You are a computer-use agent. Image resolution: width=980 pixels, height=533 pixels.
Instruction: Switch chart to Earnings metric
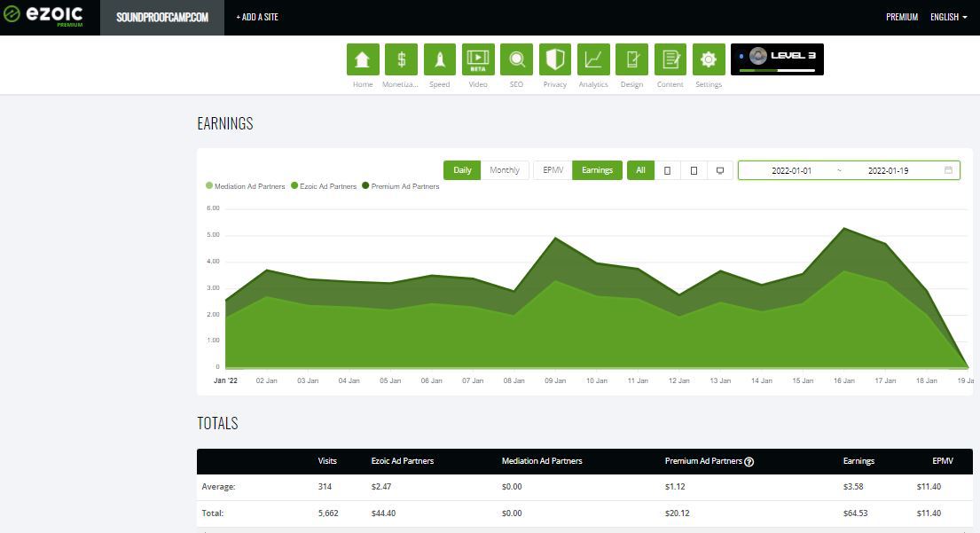pyautogui.click(x=597, y=170)
